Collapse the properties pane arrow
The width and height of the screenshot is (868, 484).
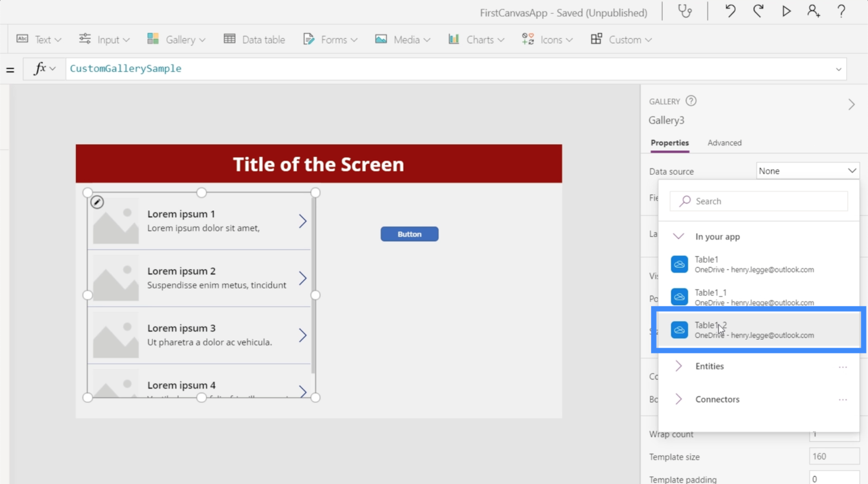point(851,104)
